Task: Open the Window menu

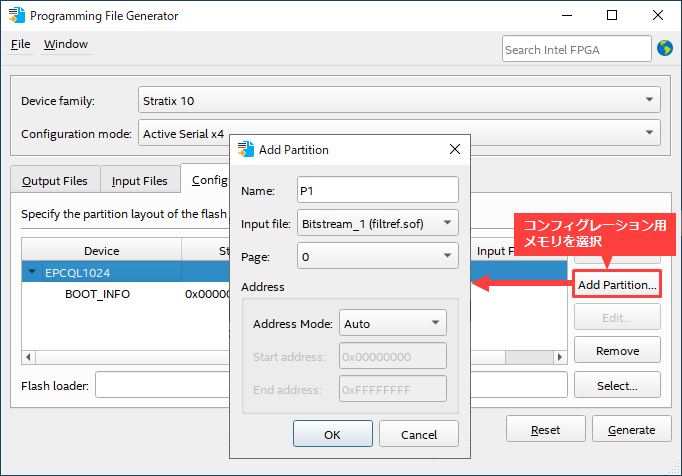Action: point(66,45)
